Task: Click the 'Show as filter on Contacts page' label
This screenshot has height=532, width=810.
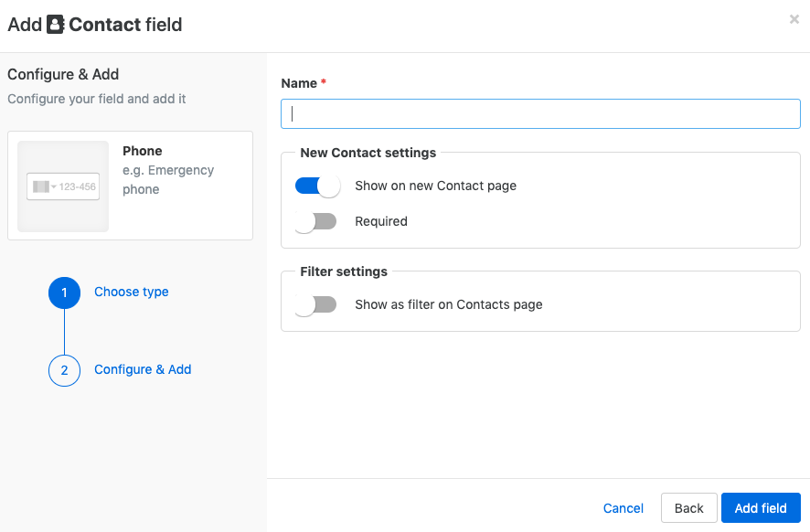Action: click(448, 304)
